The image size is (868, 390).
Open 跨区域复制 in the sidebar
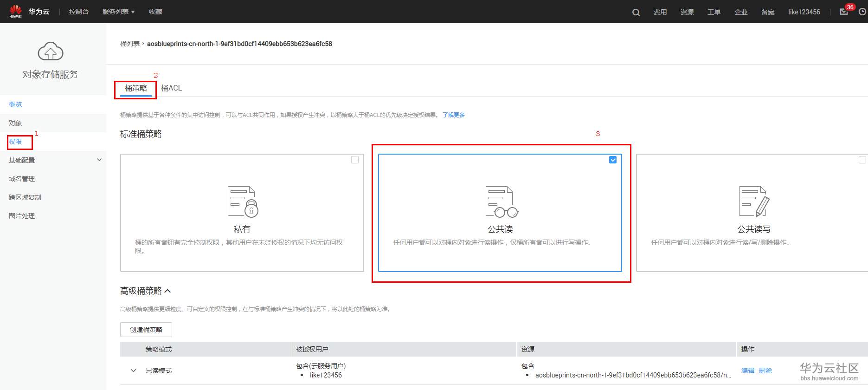[25, 197]
